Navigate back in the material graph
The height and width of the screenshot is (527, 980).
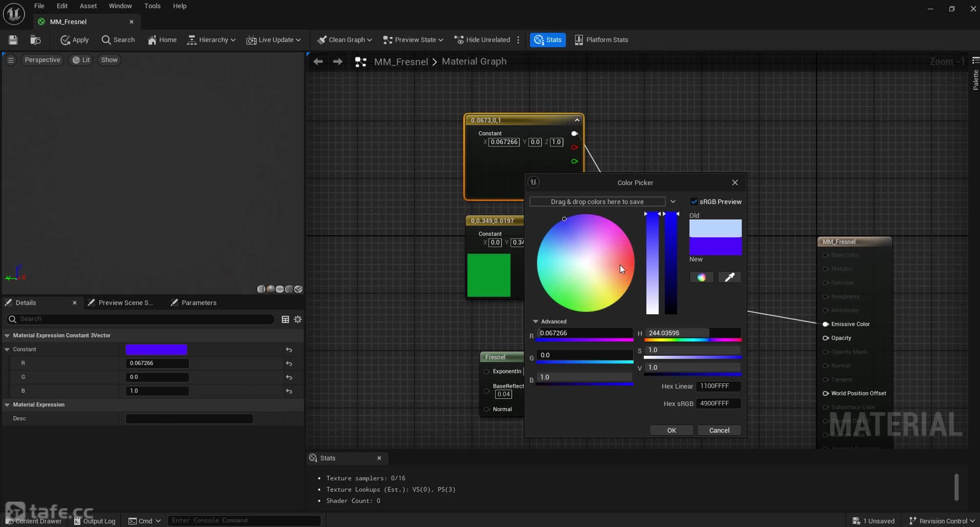[318, 62]
